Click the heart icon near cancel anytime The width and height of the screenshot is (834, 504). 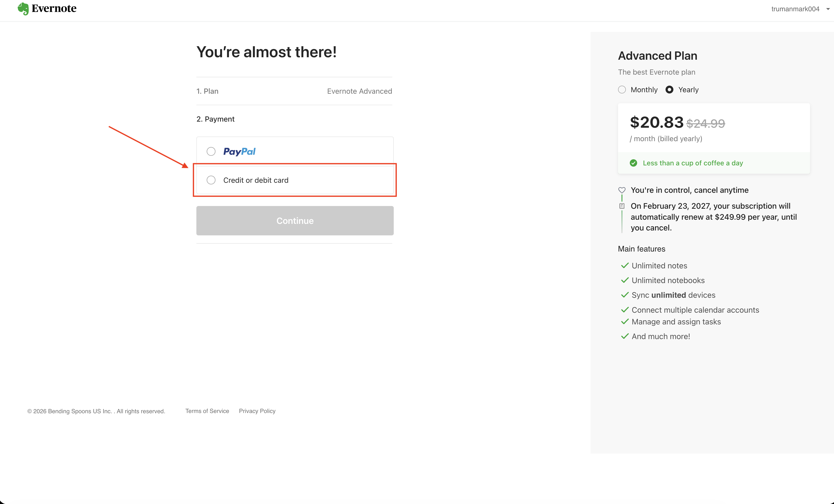[x=622, y=190]
